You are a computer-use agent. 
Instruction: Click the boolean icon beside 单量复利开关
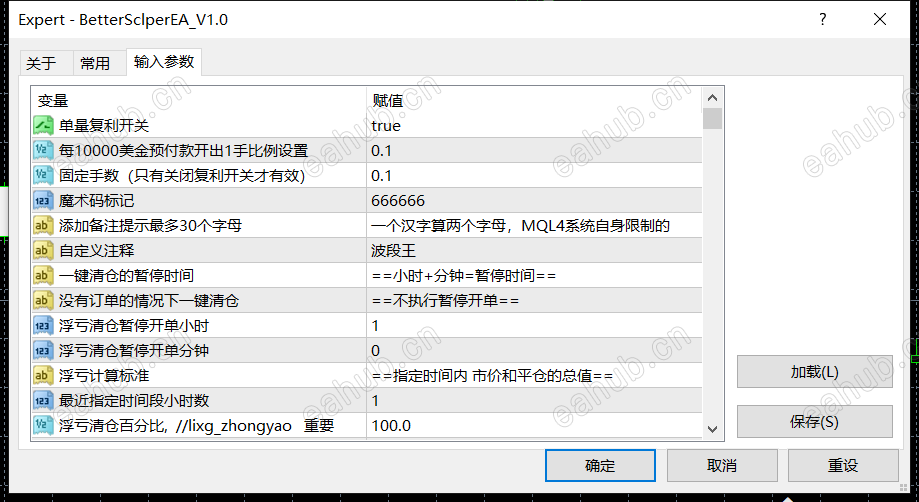pyautogui.click(x=43, y=126)
